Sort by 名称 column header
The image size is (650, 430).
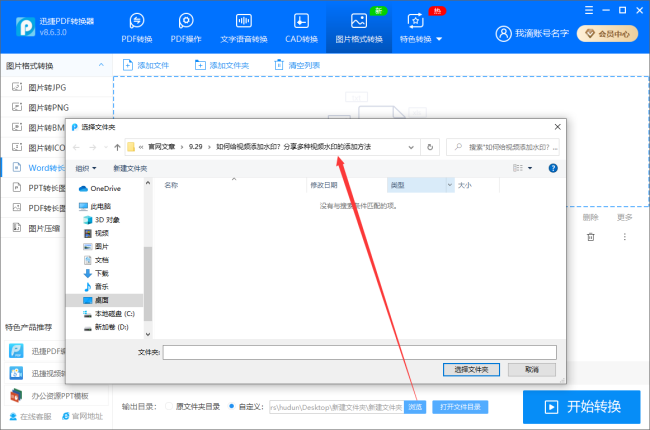171,185
